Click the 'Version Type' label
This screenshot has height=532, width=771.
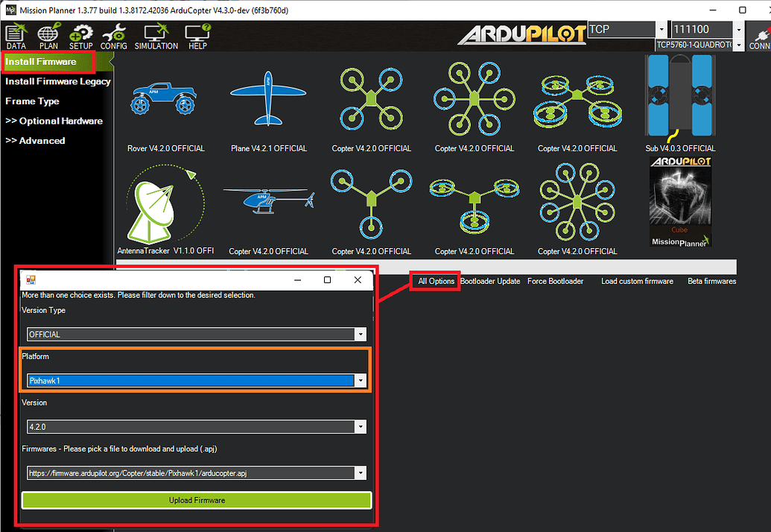(43, 310)
